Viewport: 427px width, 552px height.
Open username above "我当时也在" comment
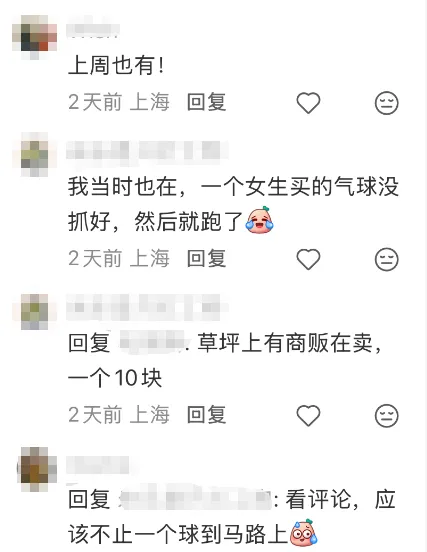click(x=147, y=151)
